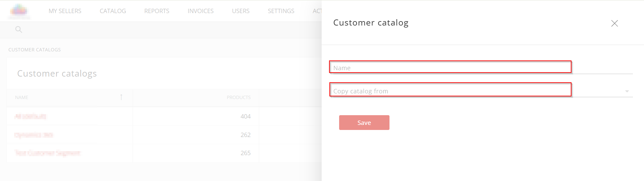Open REPORTS menu

coord(157,11)
